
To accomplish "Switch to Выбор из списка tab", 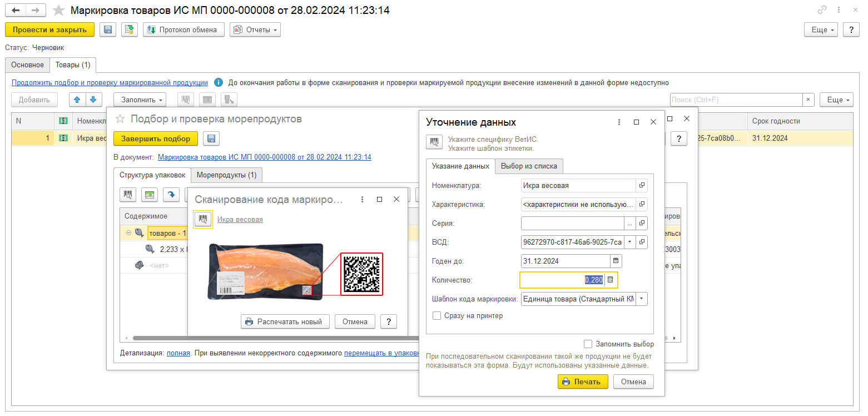I will [x=529, y=166].
